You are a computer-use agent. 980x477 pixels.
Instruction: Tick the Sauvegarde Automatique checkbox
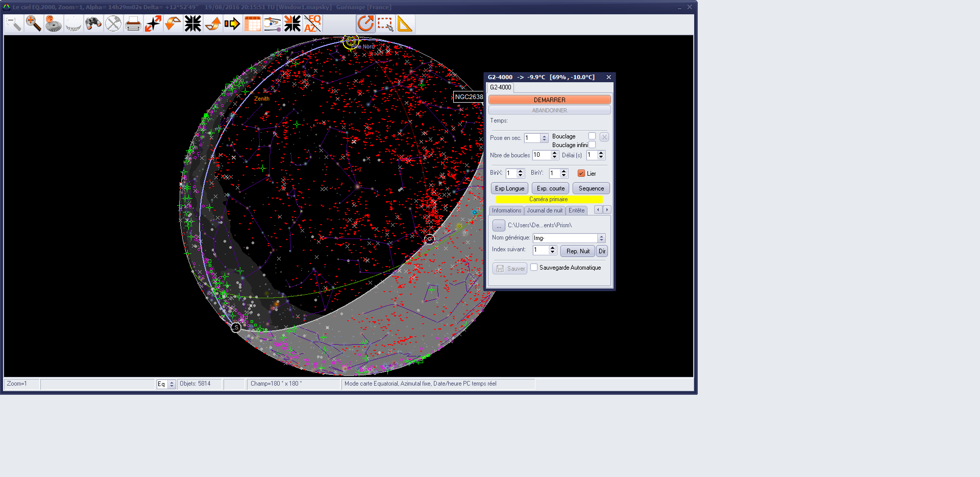pyautogui.click(x=534, y=268)
